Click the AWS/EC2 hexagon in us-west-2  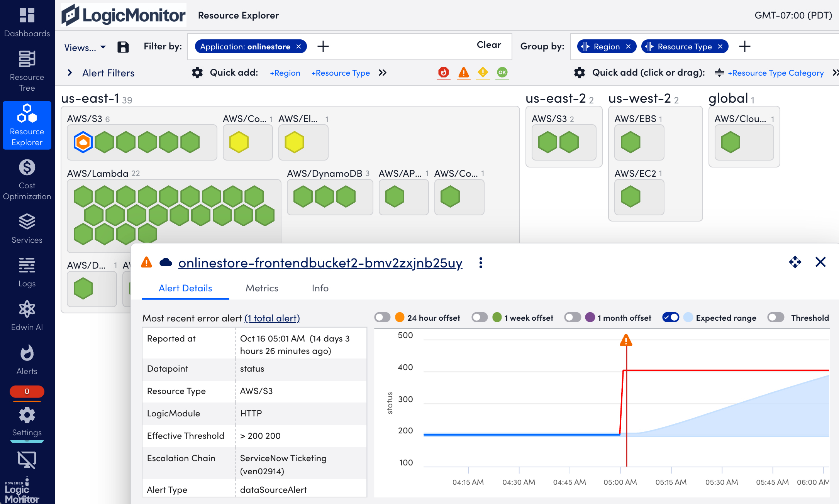tap(631, 196)
